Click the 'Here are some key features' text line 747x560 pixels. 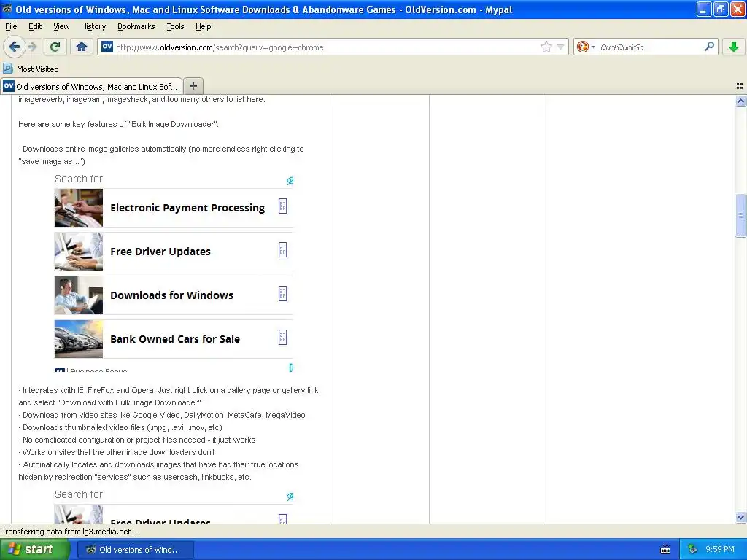coord(119,124)
